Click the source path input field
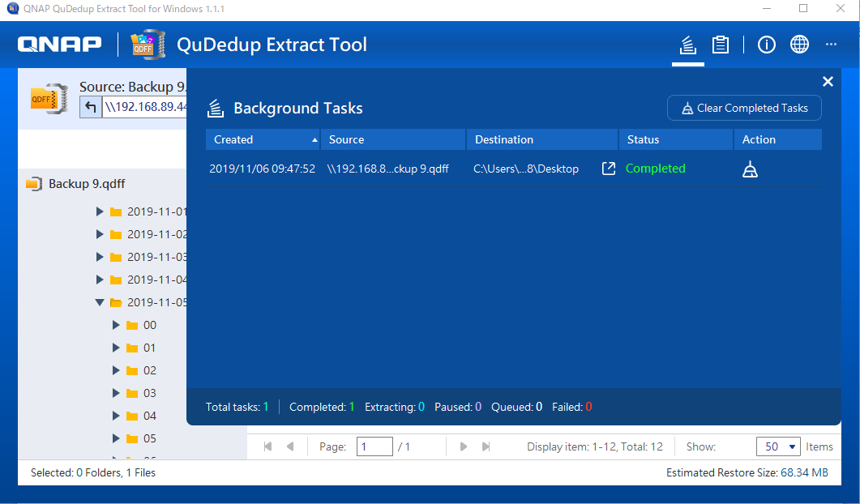The height and width of the screenshot is (504, 860). coord(145,107)
